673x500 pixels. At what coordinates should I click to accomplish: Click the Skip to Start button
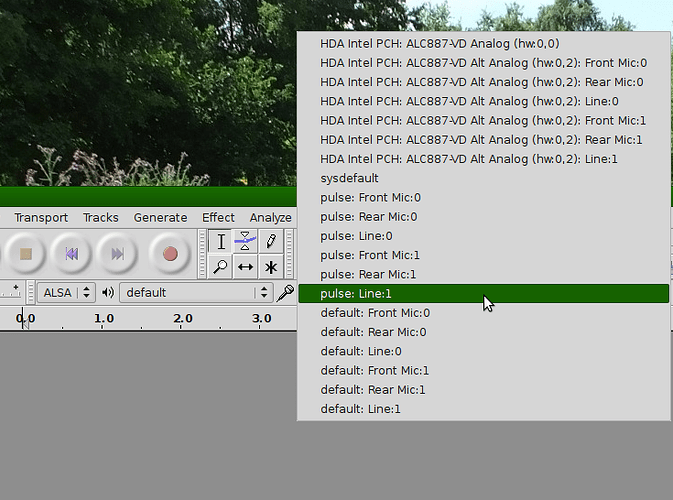(71, 254)
